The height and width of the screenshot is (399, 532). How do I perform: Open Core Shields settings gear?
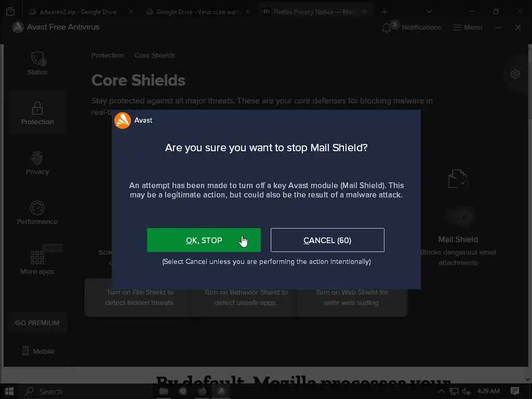coord(515,74)
